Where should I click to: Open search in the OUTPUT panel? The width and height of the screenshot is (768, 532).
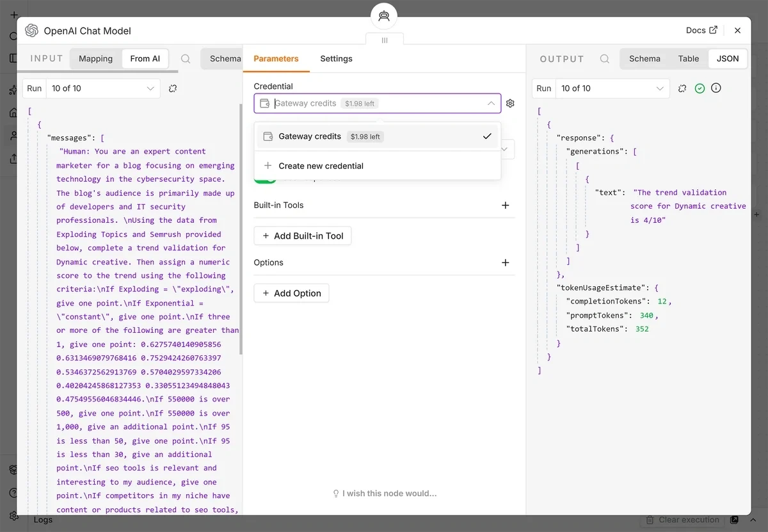pos(604,59)
